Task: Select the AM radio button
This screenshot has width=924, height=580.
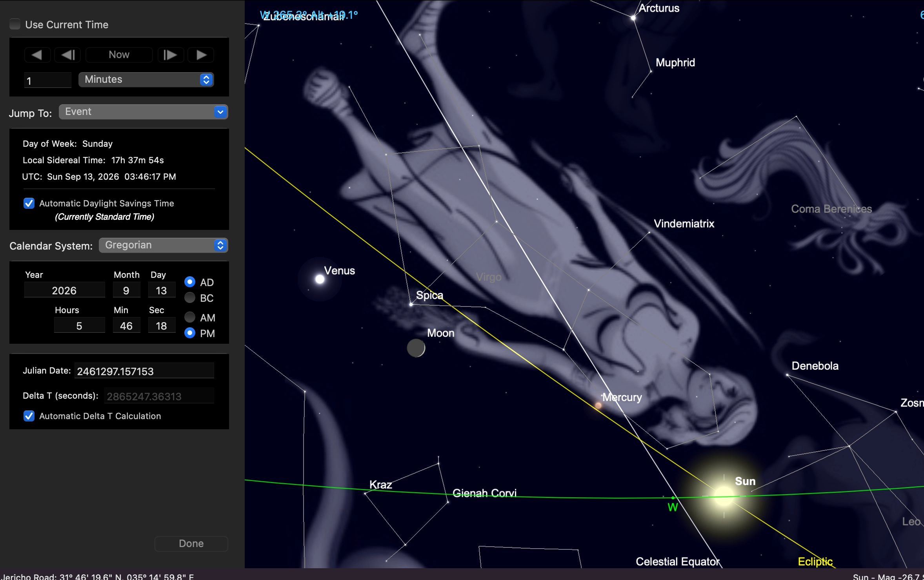Action: (x=190, y=317)
